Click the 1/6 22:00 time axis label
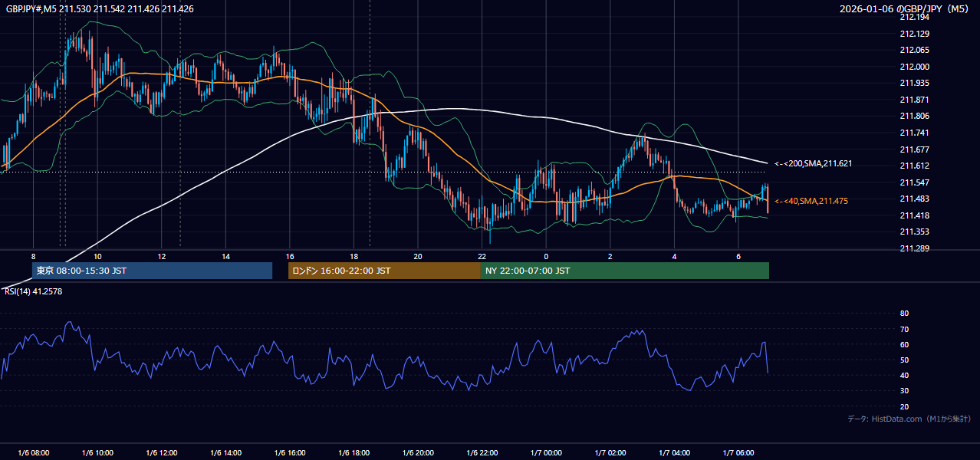Viewport: 980px width, 460px height. (x=482, y=452)
